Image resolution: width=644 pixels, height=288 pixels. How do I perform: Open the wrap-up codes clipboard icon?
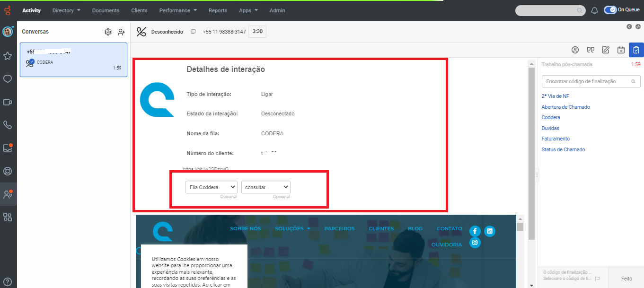(x=636, y=50)
